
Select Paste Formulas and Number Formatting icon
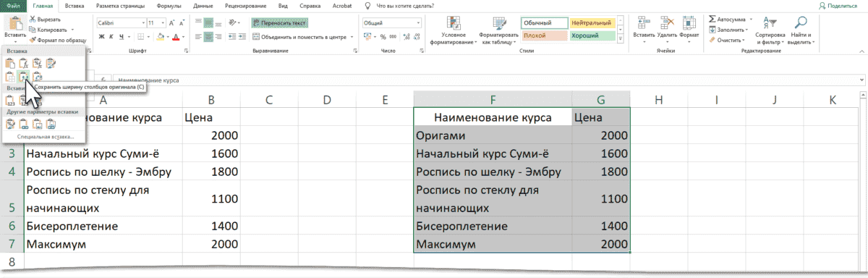pyautogui.click(x=37, y=63)
